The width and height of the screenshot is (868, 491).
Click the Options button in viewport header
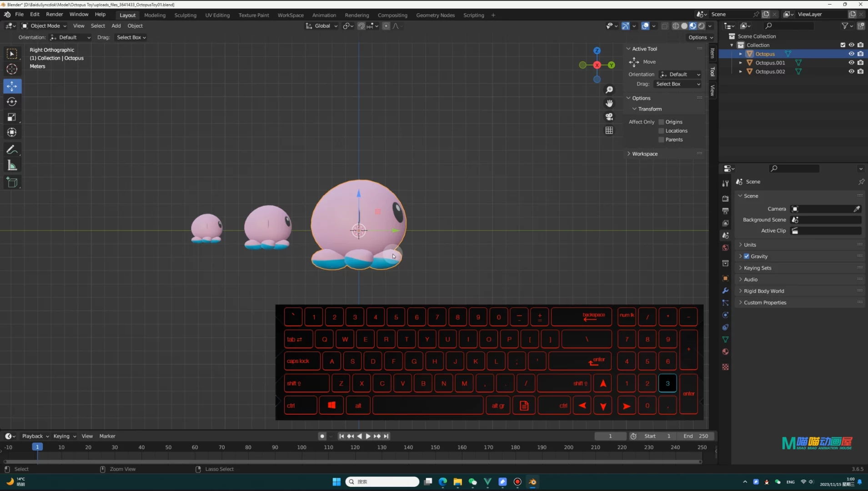tap(700, 37)
